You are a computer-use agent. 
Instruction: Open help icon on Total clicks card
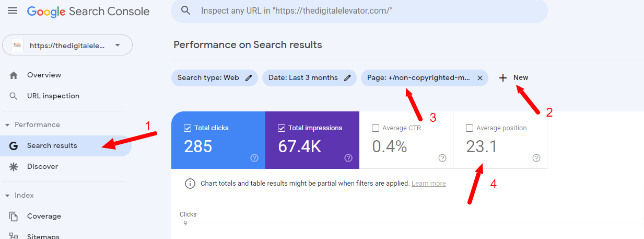point(254,158)
